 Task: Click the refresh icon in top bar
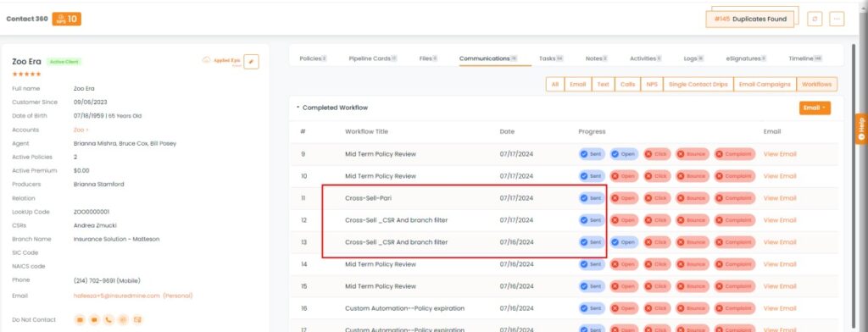coord(815,19)
